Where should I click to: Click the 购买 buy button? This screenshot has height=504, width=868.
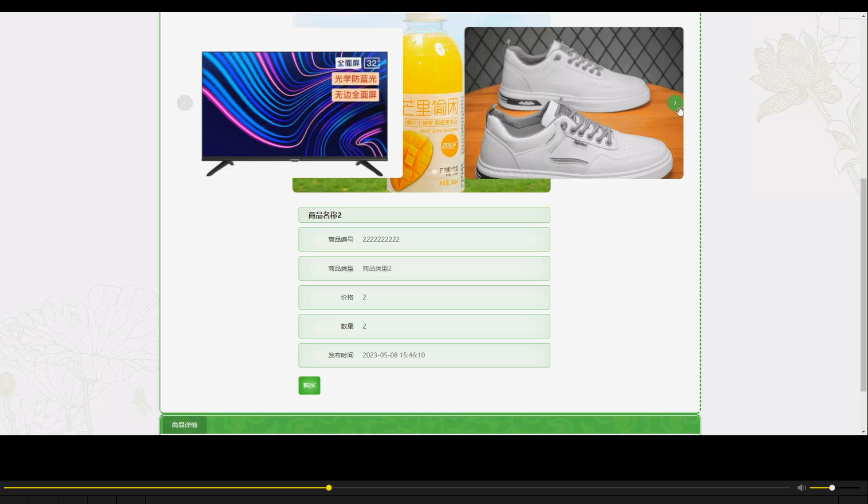click(309, 385)
